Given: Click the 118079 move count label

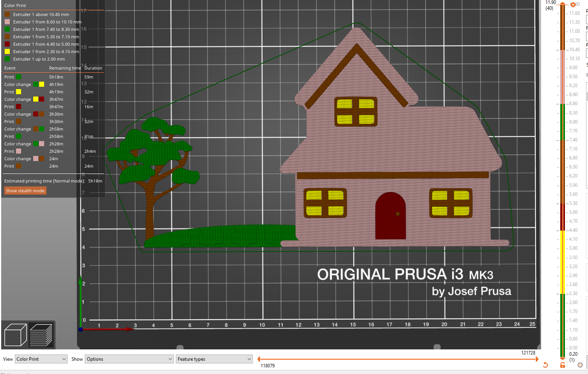Looking at the screenshot, I should click(268, 366).
